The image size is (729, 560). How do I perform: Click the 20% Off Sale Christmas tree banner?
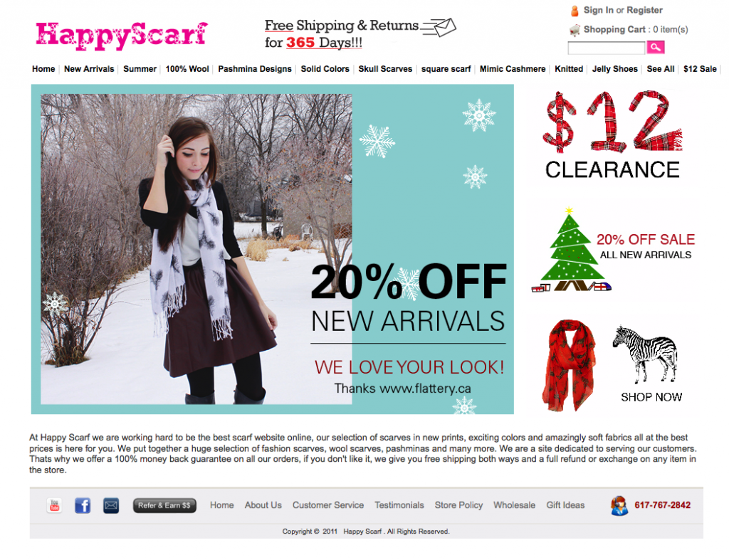pos(612,250)
